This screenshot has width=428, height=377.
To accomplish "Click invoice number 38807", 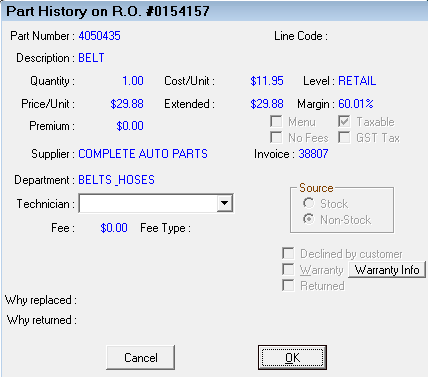I will [x=313, y=154].
